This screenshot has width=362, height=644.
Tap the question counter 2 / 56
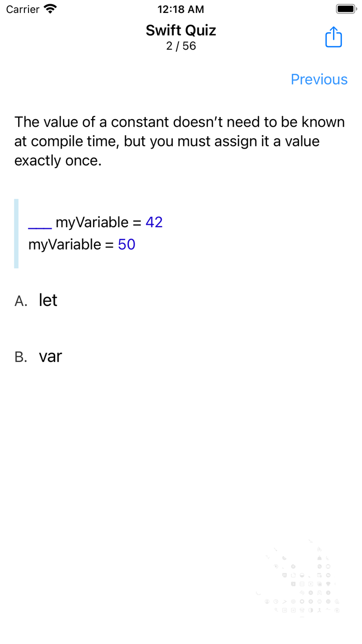point(180,46)
